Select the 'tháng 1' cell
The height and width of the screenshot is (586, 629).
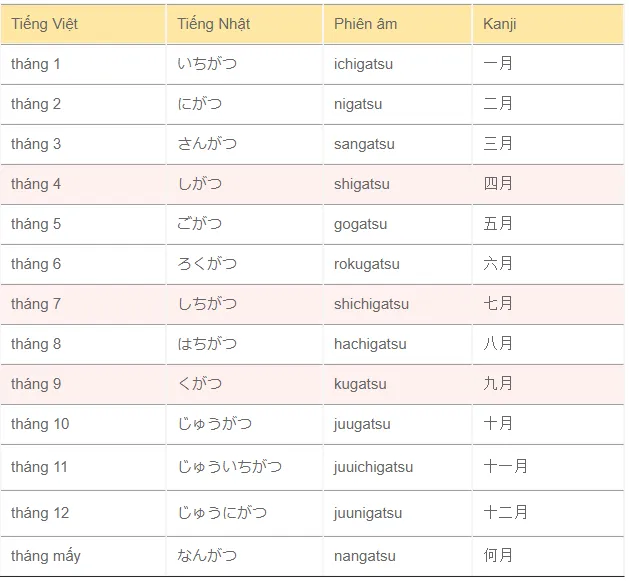[36, 64]
